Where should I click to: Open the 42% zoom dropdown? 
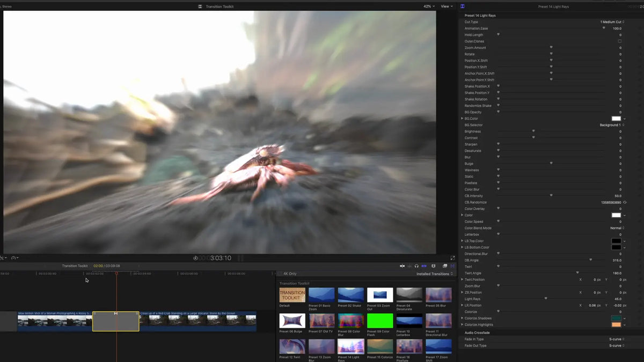pyautogui.click(x=429, y=6)
